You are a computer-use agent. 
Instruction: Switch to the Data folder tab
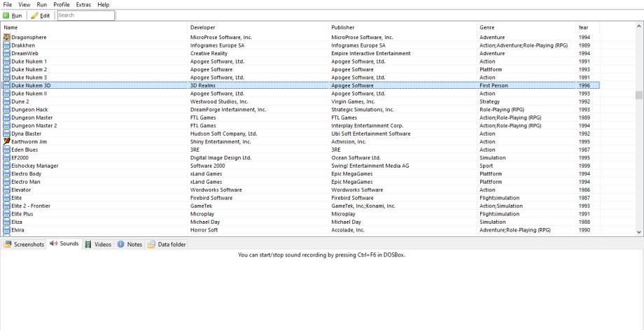[x=167, y=244]
